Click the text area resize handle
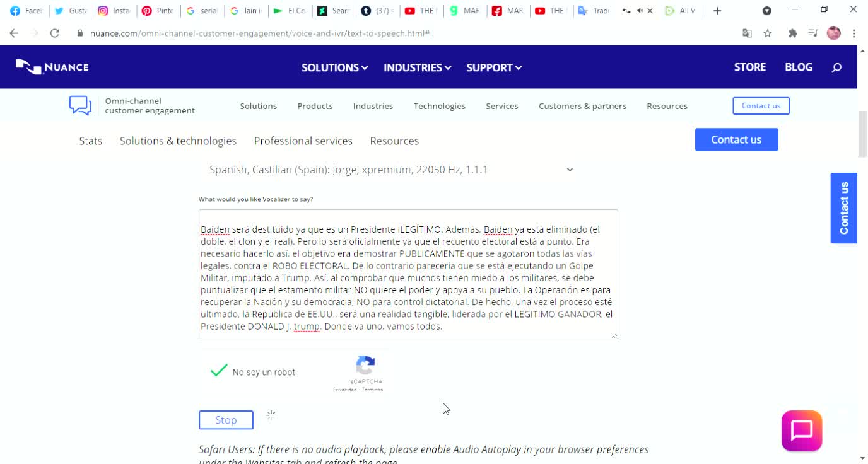 [x=614, y=335]
